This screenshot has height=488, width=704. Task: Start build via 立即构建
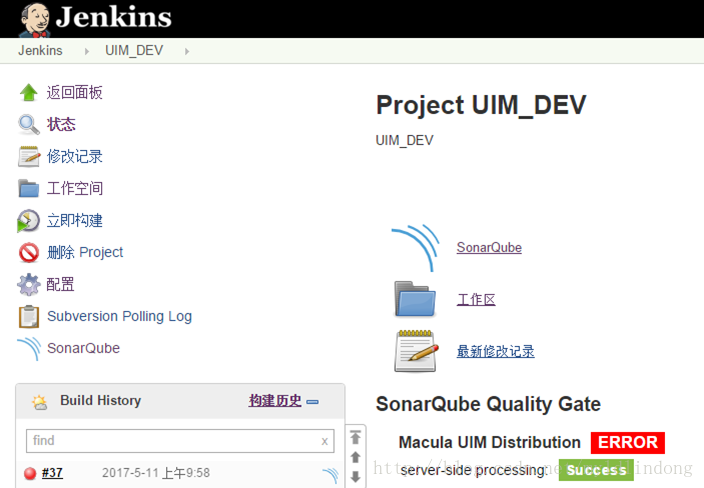click(75, 220)
